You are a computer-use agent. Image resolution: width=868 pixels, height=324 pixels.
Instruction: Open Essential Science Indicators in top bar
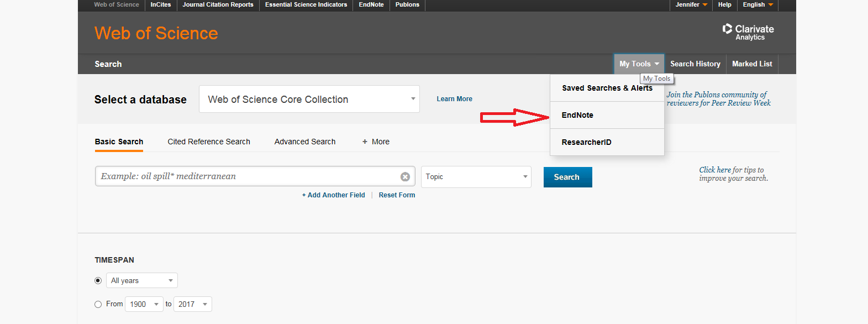coord(306,4)
